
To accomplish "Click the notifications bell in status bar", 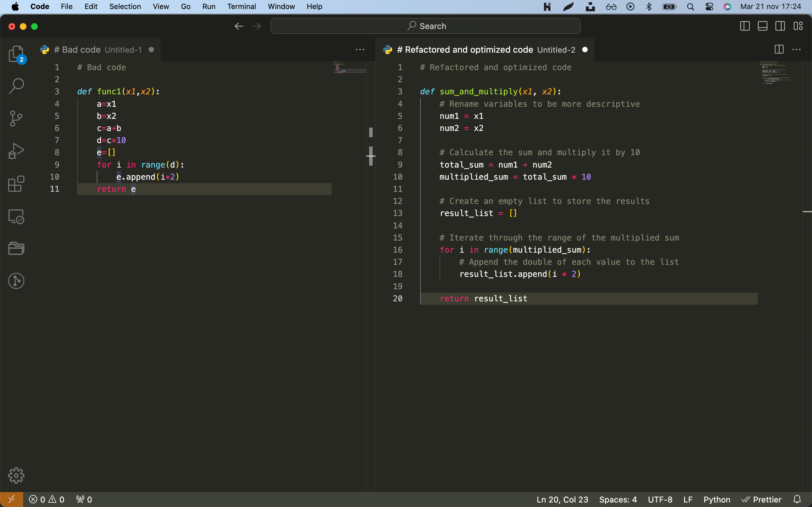I will [x=797, y=499].
